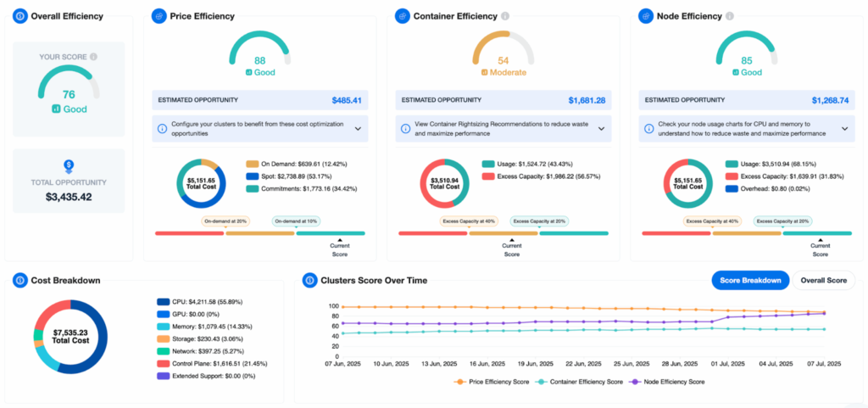868x408 pixels.
Task: Click the info icon beside Your Score
Action: pos(93,57)
